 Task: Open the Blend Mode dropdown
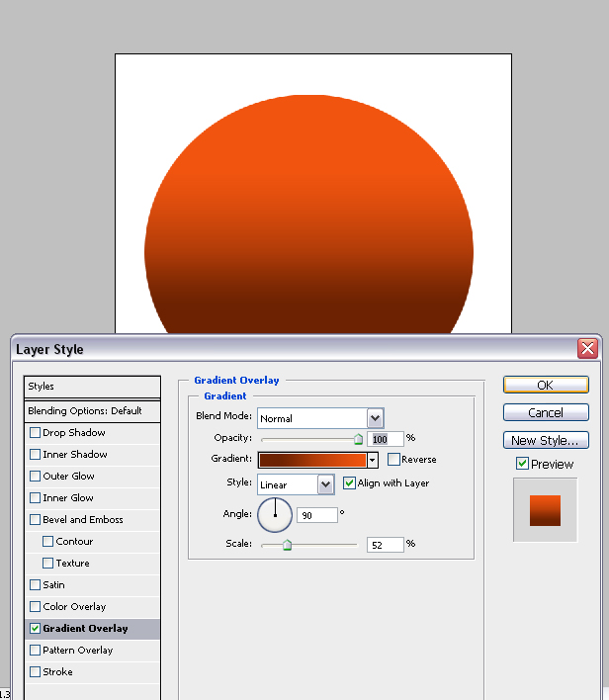375,419
